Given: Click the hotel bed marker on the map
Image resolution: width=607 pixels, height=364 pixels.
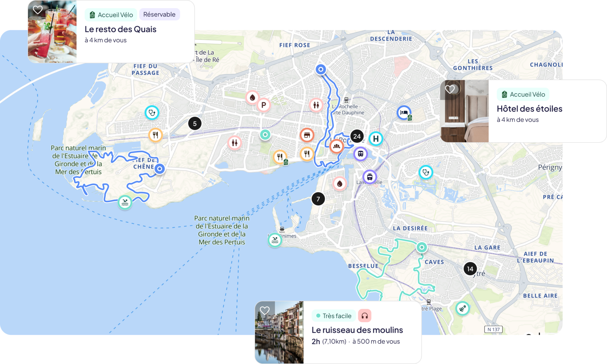Looking at the screenshot, I should [x=404, y=112].
